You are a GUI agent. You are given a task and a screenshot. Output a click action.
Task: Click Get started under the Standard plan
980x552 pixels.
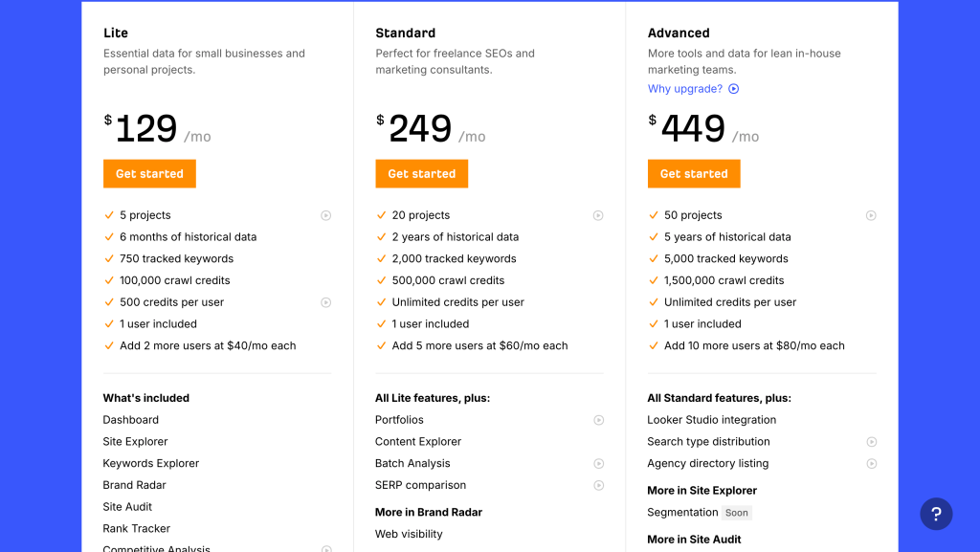tap(421, 173)
